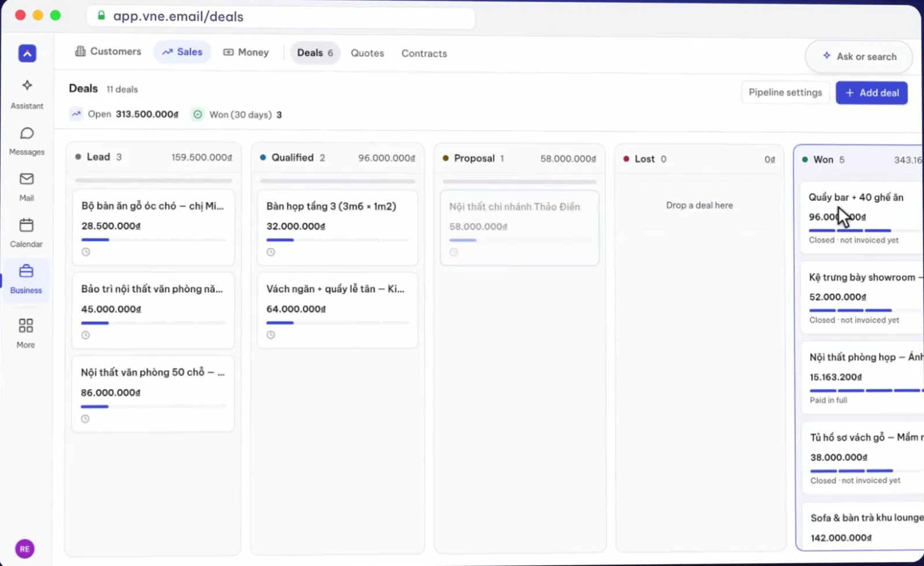Open the Money tab
The image size is (924, 566).
[x=246, y=53]
